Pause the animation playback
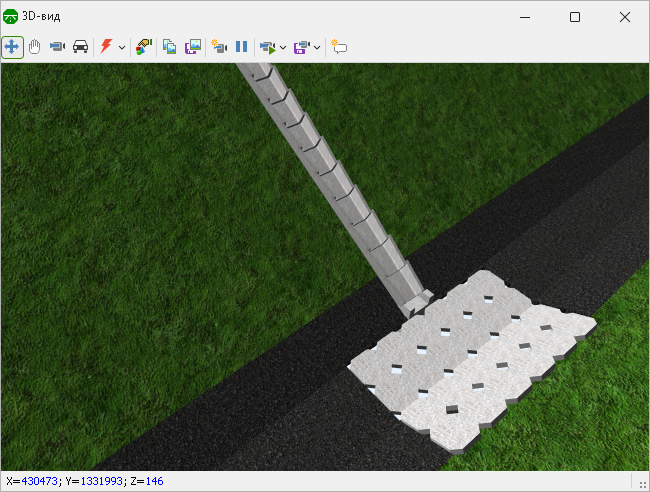Image resolution: width=650 pixels, height=492 pixels. click(x=241, y=47)
